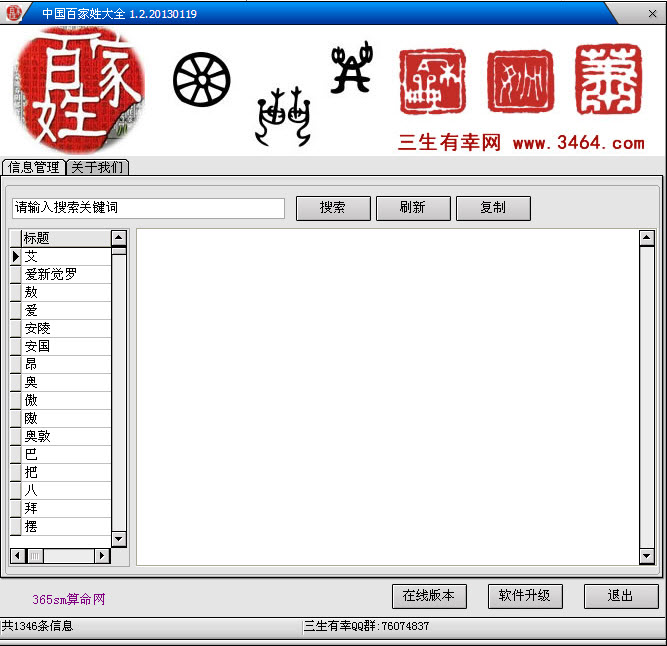Image resolution: width=667 pixels, height=646 pixels.
Task: Click the 软件升级 button
Action: pos(525,596)
